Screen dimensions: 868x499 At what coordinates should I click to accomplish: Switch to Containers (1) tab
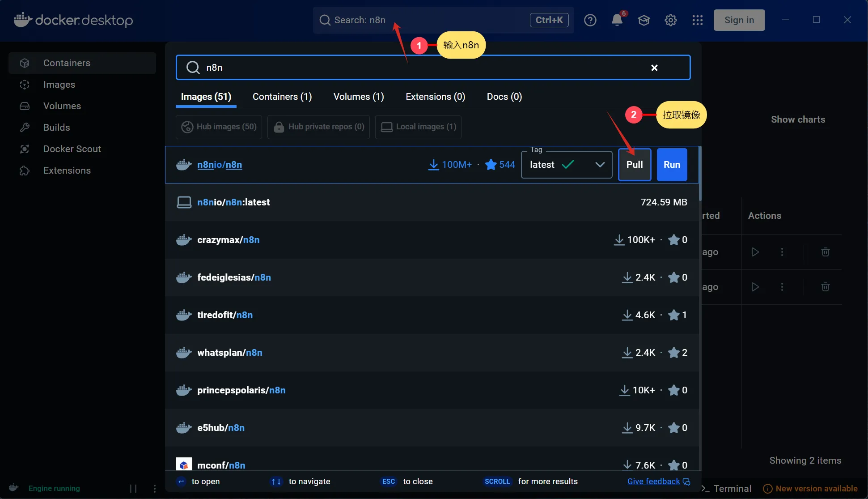click(282, 97)
